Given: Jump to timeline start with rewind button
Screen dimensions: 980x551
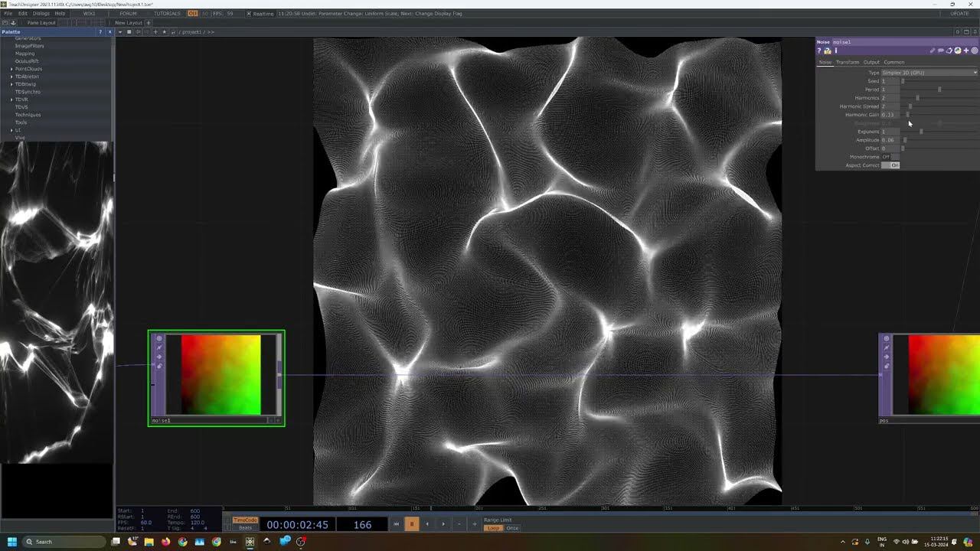Looking at the screenshot, I should click(x=396, y=524).
